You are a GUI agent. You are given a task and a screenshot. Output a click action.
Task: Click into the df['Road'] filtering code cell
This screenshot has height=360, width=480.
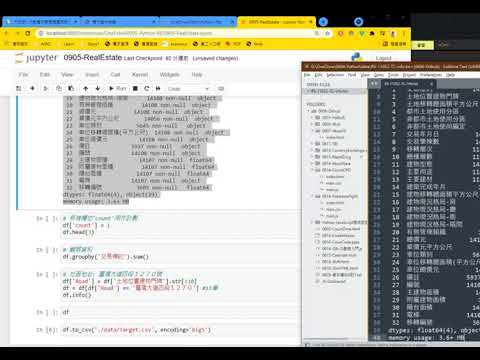click(x=180, y=285)
